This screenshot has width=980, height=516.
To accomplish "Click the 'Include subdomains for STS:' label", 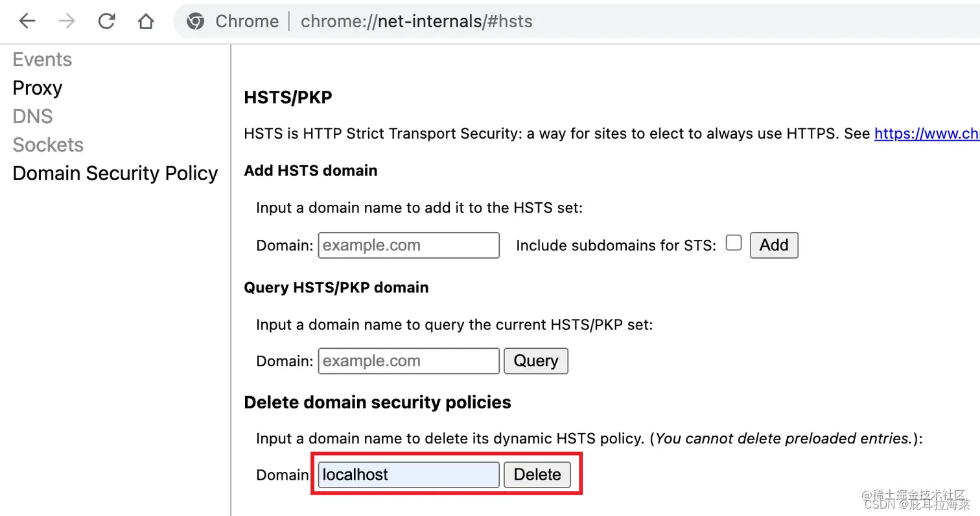I will tap(616, 246).
